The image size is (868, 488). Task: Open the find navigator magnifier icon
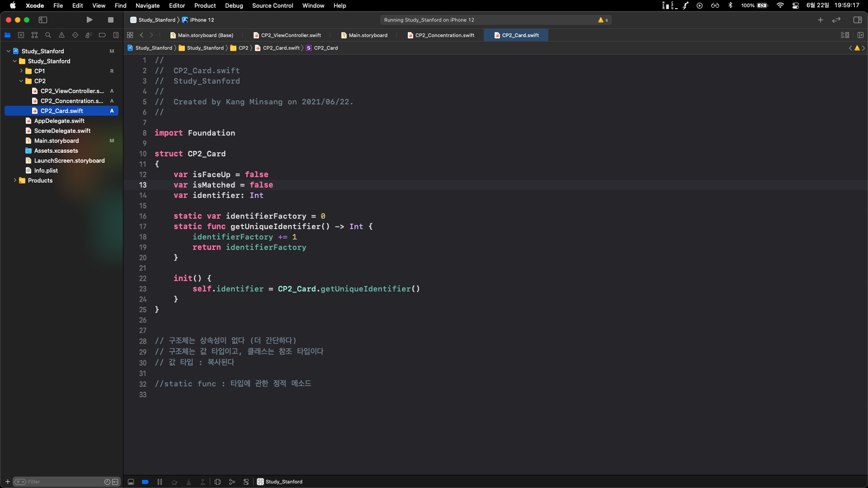tap(48, 35)
